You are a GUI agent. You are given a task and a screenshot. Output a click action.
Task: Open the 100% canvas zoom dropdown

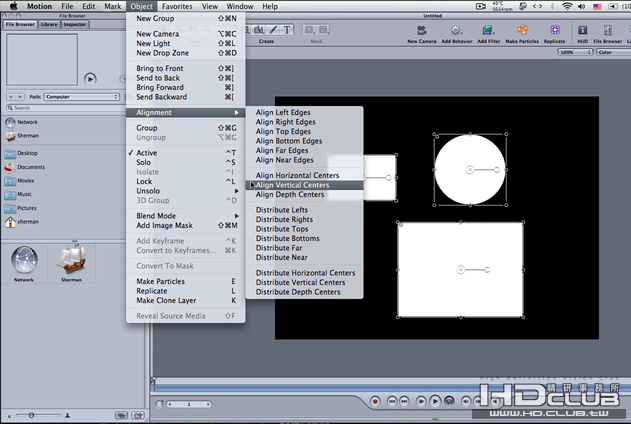click(x=575, y=52)
